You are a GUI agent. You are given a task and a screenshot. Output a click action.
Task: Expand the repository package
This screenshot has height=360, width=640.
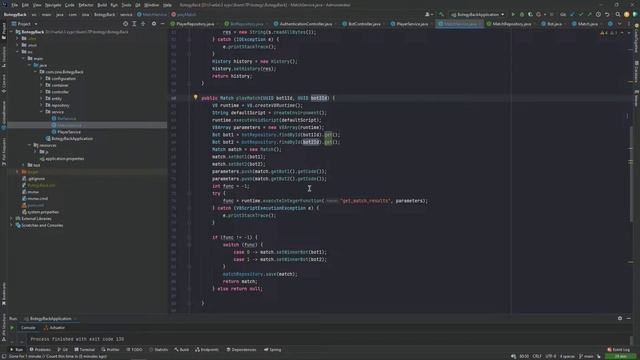pyautogui.click(x=42, y=105)
